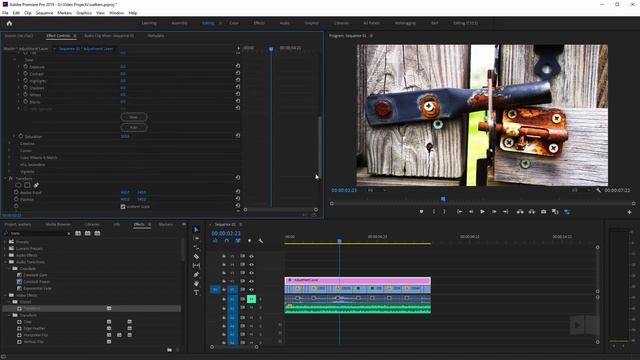Open the Markers menu
Screen dimensions: 640x360
(64, 13)
